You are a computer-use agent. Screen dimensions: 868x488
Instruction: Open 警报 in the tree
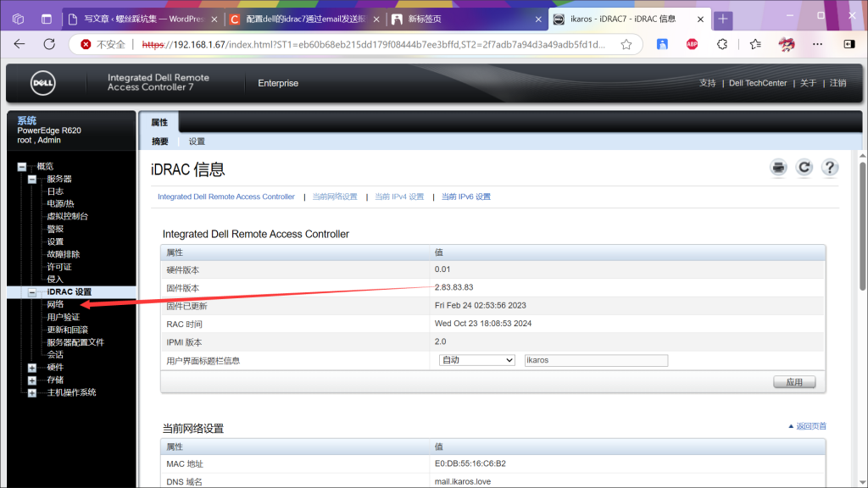point(55,230)
